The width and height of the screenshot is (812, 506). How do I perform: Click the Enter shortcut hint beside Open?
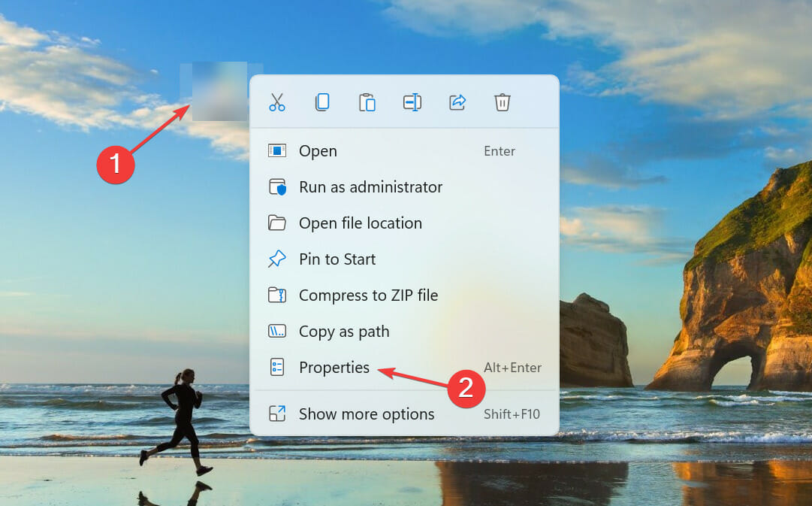[x=500, y=151]
